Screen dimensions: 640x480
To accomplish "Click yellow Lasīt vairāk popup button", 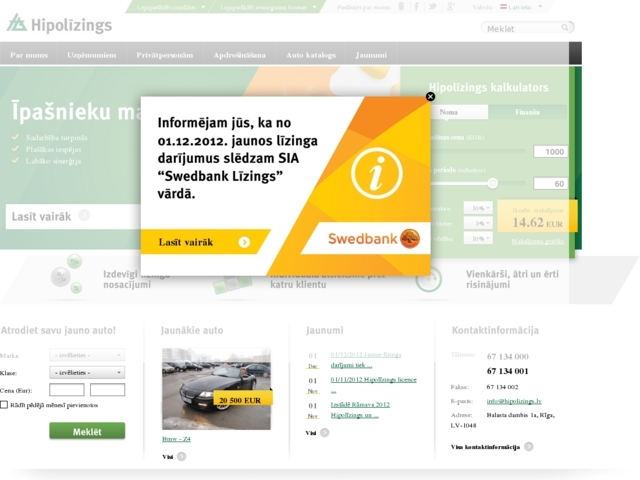I will click(204, 242).
